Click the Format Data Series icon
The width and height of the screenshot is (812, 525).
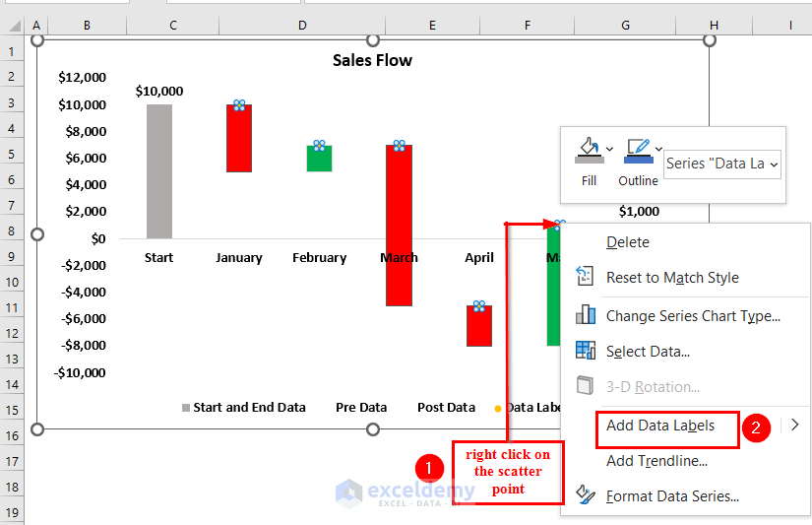(x=586, y=494)
